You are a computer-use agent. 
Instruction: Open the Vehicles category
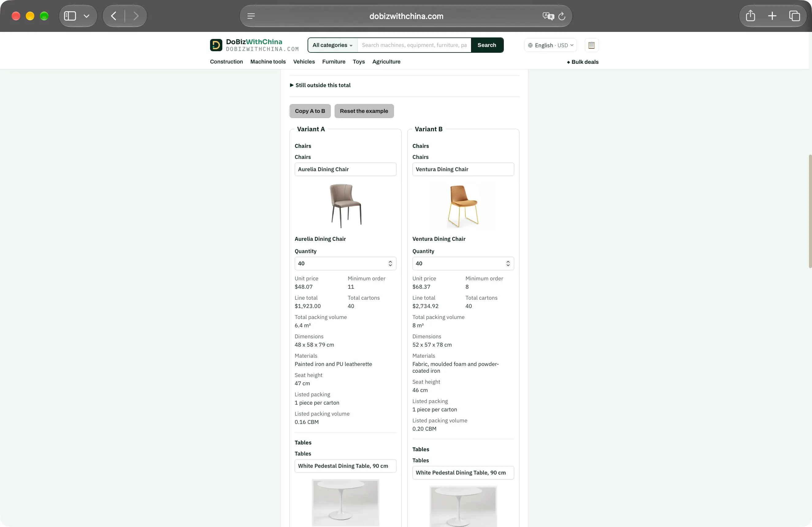click(304, 61)
